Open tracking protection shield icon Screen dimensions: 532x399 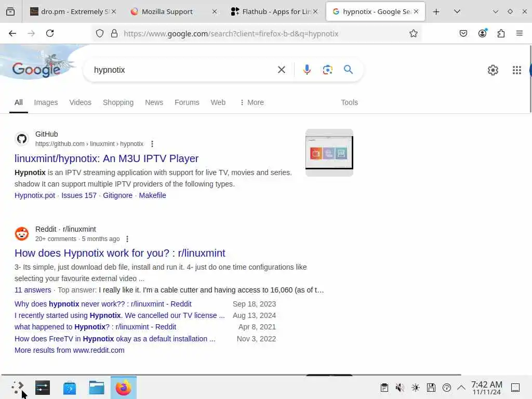pyautogui.click(x=99, y=33)
